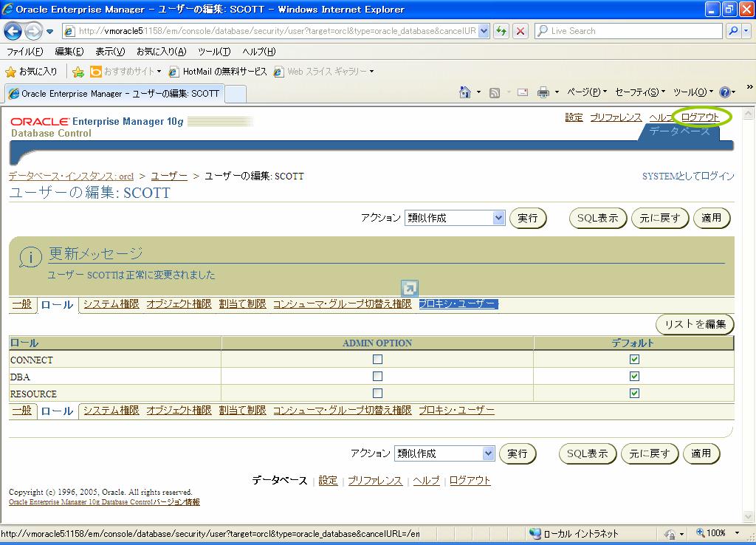Go back using the browser Back arrow
756x545 pixels.
(x=13, y=31)
